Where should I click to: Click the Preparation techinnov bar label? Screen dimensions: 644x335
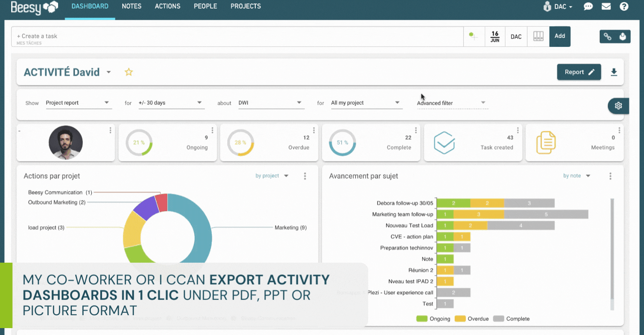click(407, 248)
